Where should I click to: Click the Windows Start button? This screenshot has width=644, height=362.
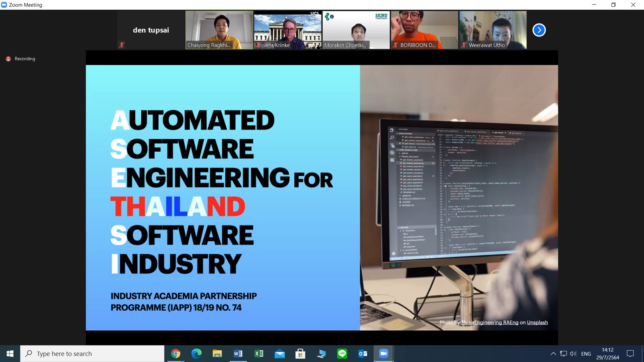click(x=10, y=354)
